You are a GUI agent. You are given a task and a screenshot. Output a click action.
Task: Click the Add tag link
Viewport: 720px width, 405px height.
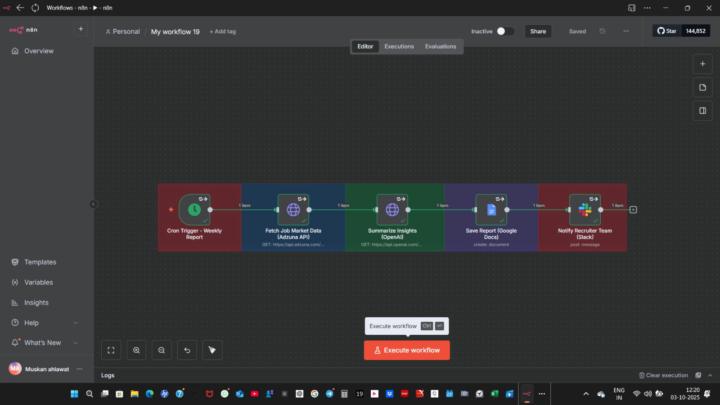coord(222,31)
